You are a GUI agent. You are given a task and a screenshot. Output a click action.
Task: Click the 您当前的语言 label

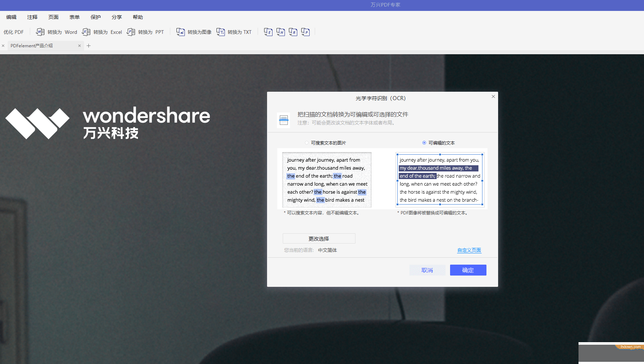tap(299, 250)
